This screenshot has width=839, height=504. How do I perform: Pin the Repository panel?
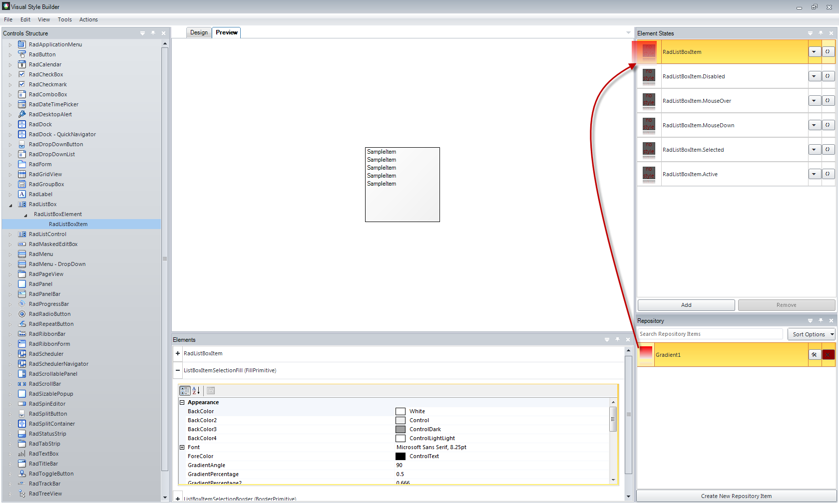pyautogui.click(x=821, y=321)
